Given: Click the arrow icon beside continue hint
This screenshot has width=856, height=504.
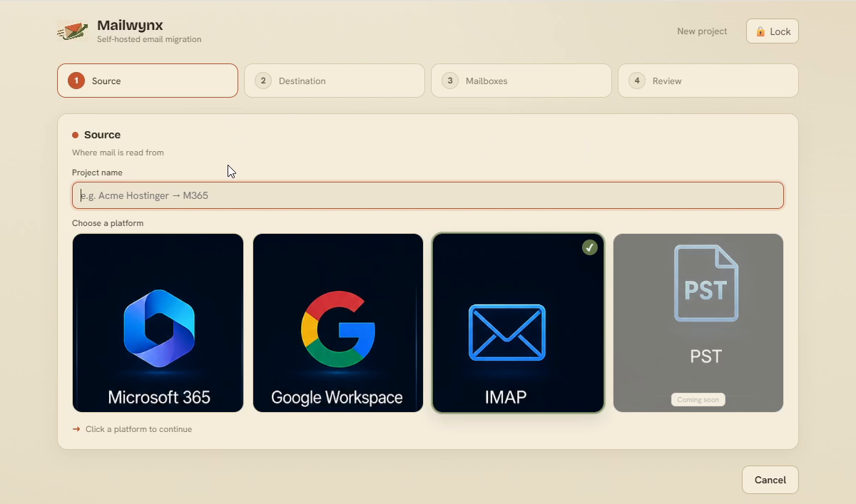Looking at the screenshot, I should coord(76,429).
